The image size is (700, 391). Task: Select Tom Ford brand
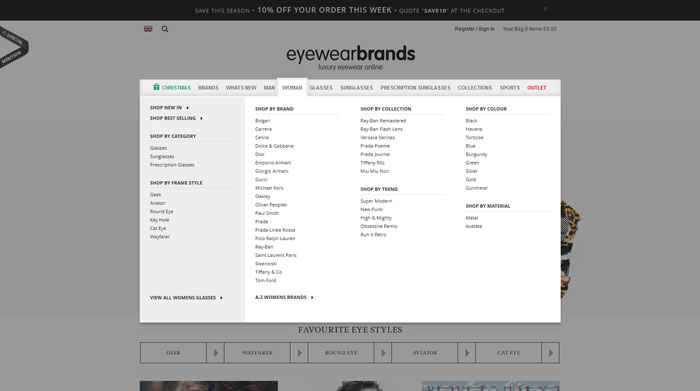(266, 281)
